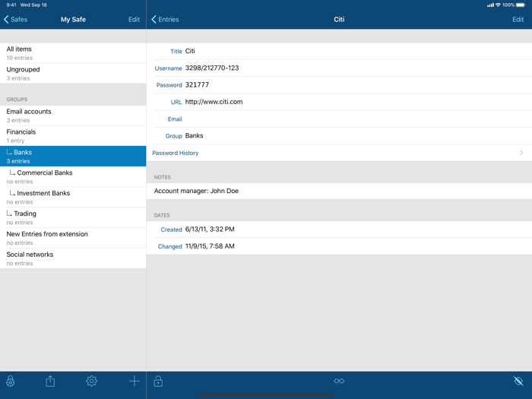Tap the padlock icon in detail toolbar
532x399 pixels.
coord(158,381)
